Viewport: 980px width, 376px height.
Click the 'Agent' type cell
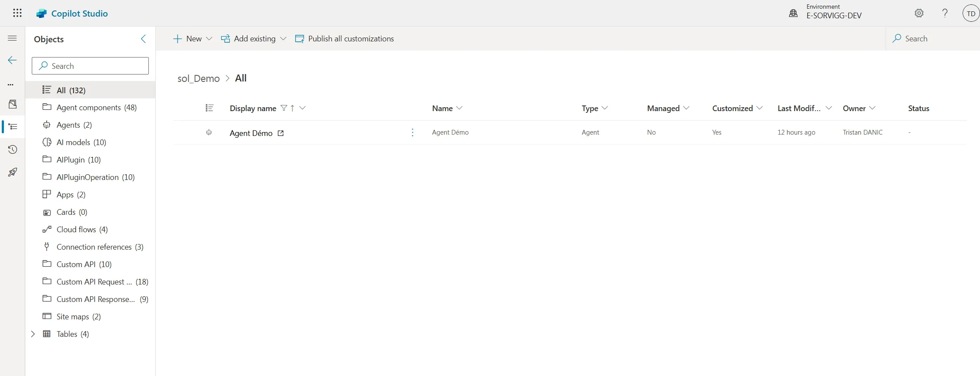click(590, 132)
